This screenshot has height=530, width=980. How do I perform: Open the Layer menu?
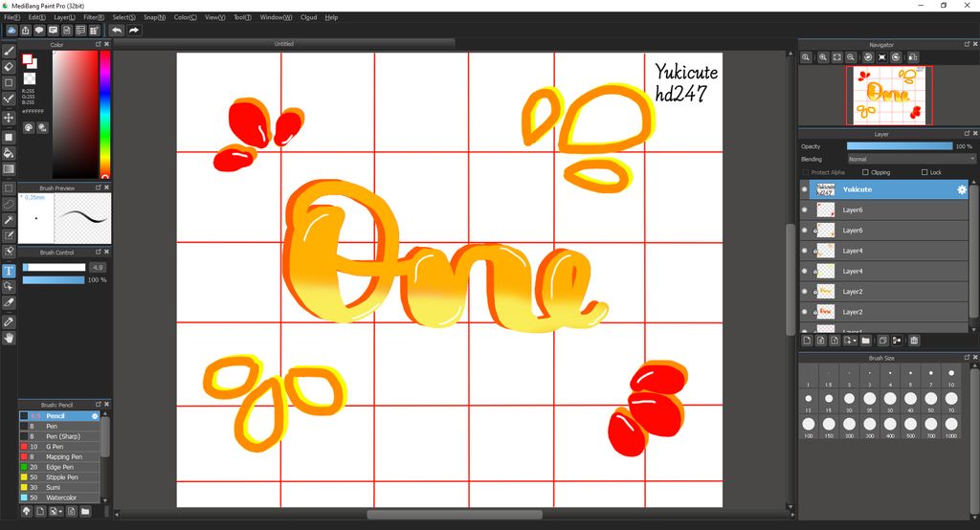[x=64, y=17]
